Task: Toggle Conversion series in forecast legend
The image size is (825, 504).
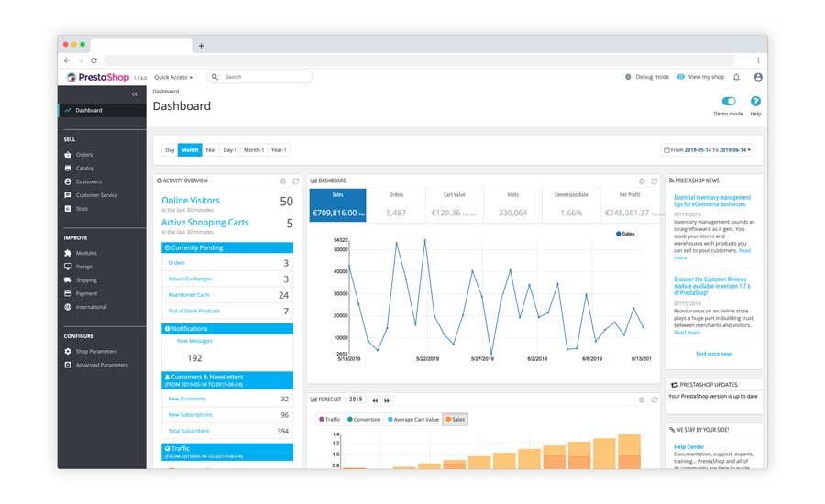Action: pos(364,420)
